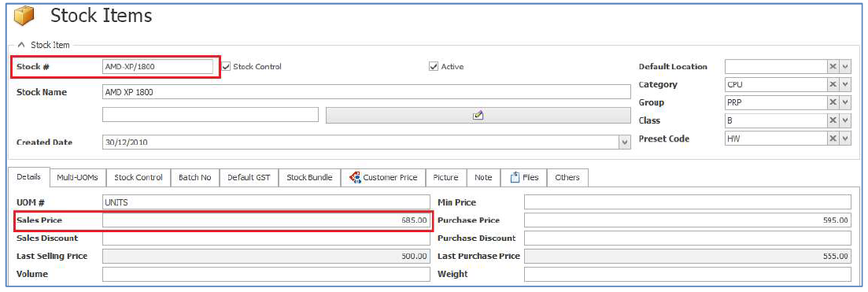This screenshot has height=292, width=868.
Task: Clear the Default Location field with X
Action: [x=833, y=66]
